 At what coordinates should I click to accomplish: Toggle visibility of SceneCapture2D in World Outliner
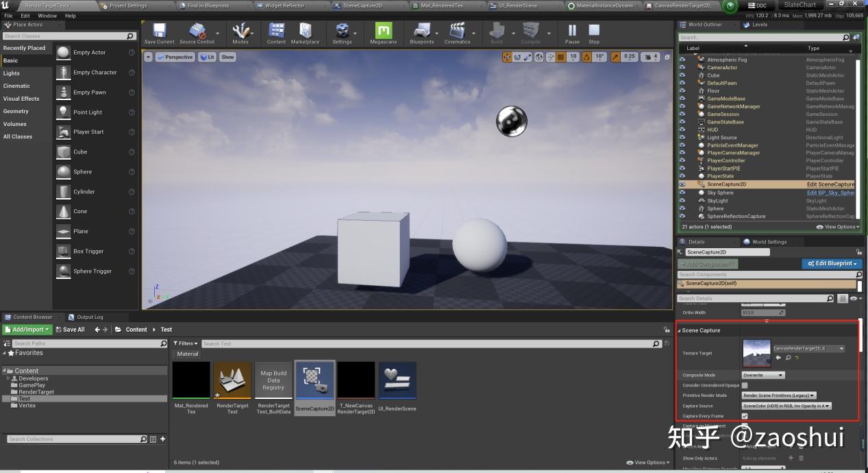pyautogui.click(x=680, y=184)
